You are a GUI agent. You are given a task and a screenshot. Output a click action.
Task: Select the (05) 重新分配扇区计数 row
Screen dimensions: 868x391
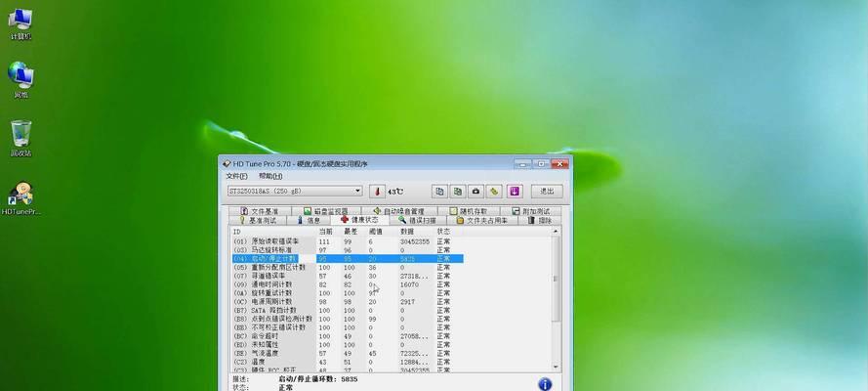[x=347, y=268]
